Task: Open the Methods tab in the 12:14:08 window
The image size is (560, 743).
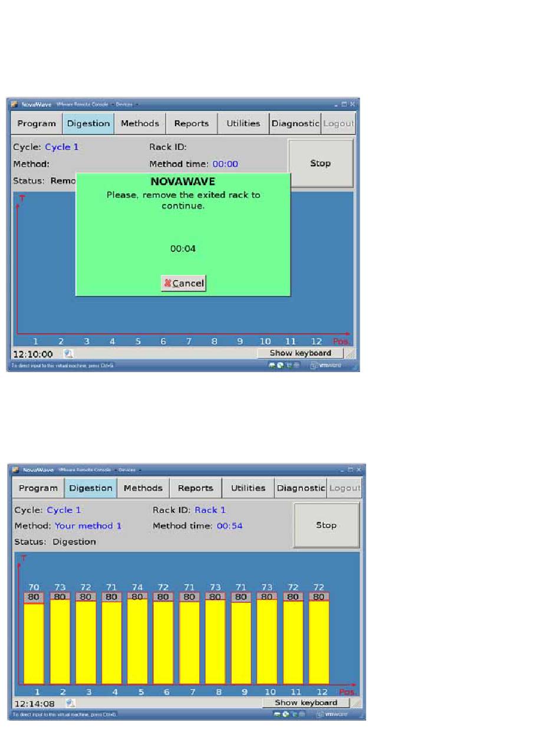Action: pos(143,488)
